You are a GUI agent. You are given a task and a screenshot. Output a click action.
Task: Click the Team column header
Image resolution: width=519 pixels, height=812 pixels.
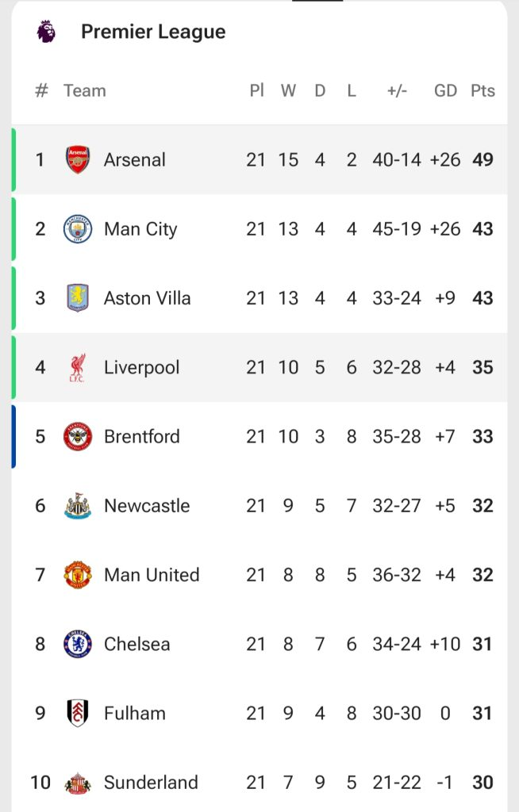click(x=85, y=90)
